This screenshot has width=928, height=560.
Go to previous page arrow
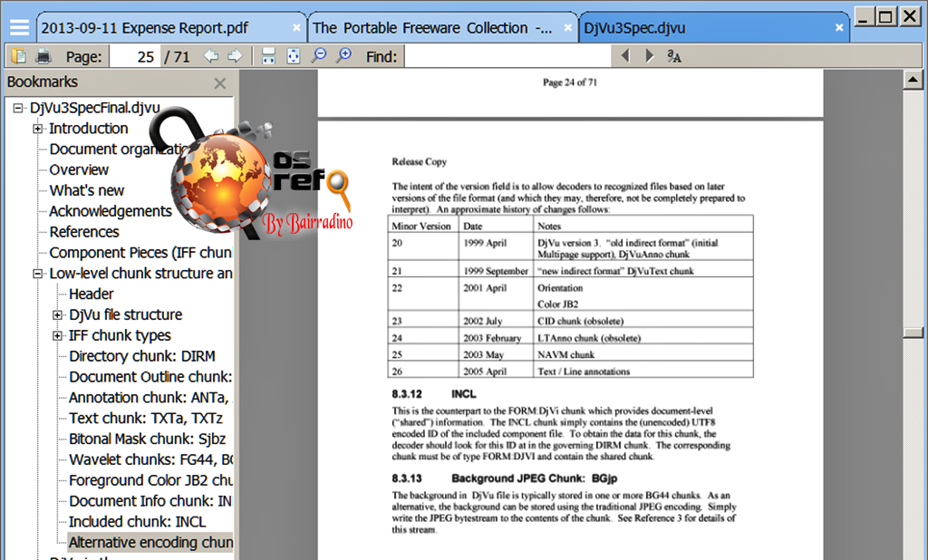click(210, 56)
